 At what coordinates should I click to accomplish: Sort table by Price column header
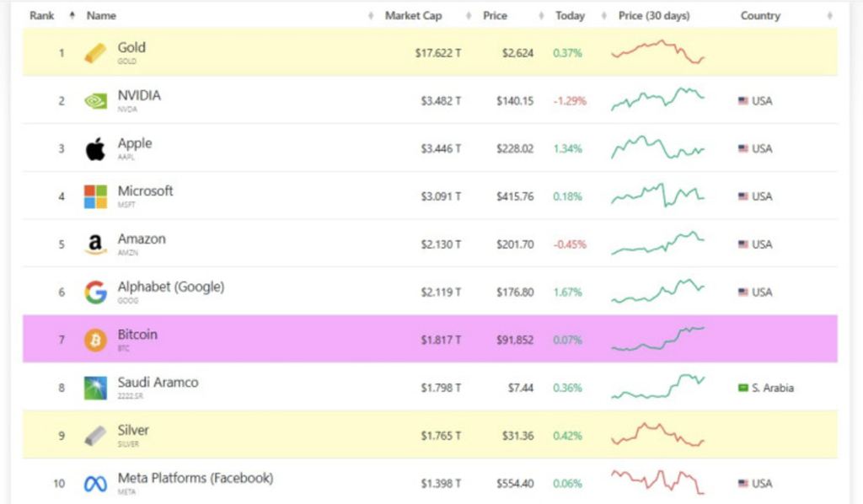495,15
